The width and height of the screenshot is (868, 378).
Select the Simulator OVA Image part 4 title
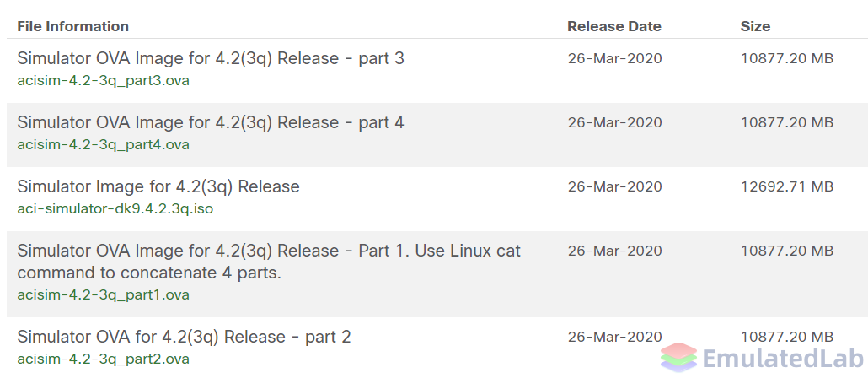coord(211,122)
